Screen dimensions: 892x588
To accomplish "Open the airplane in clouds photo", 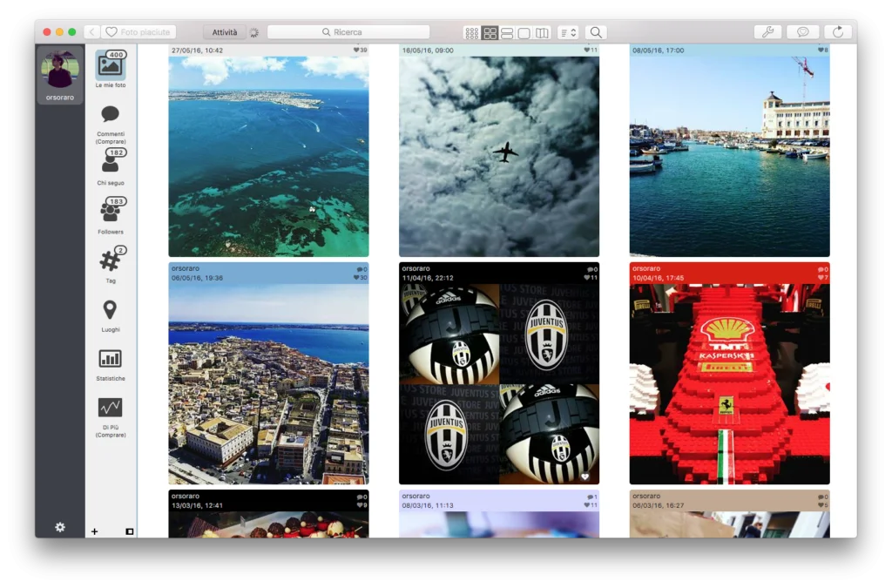I will [x=499, y=157].
